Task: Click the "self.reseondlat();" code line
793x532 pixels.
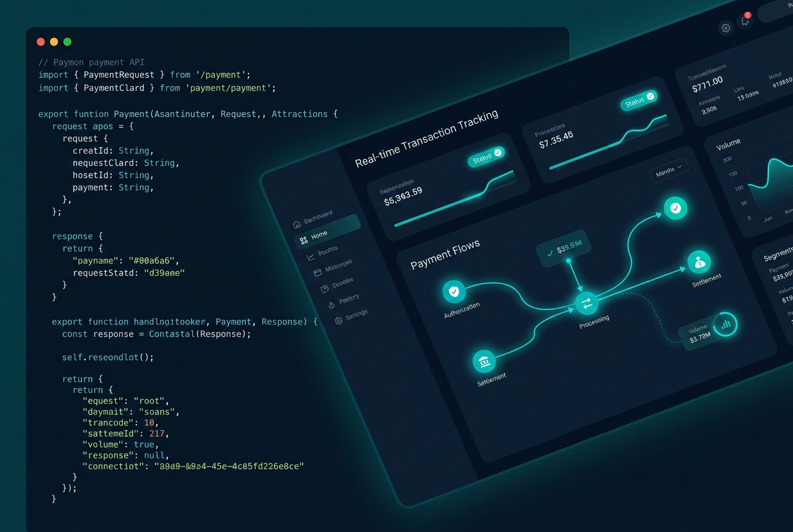Action: 108,357
